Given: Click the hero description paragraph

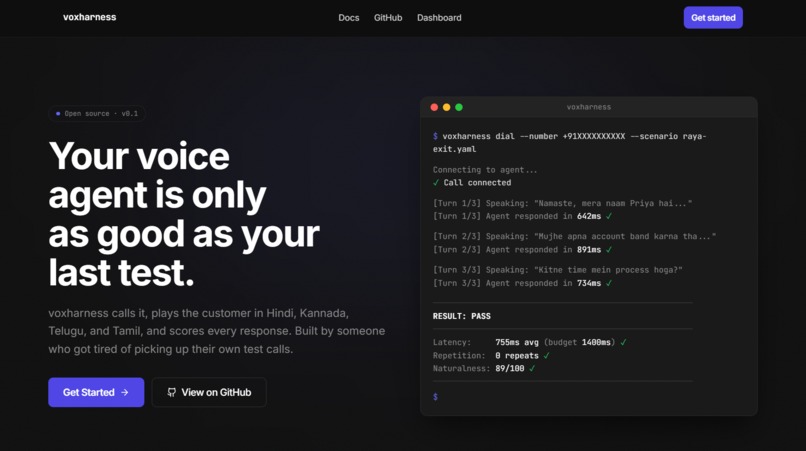Looking at the screenshot, I should coord(216,331).
